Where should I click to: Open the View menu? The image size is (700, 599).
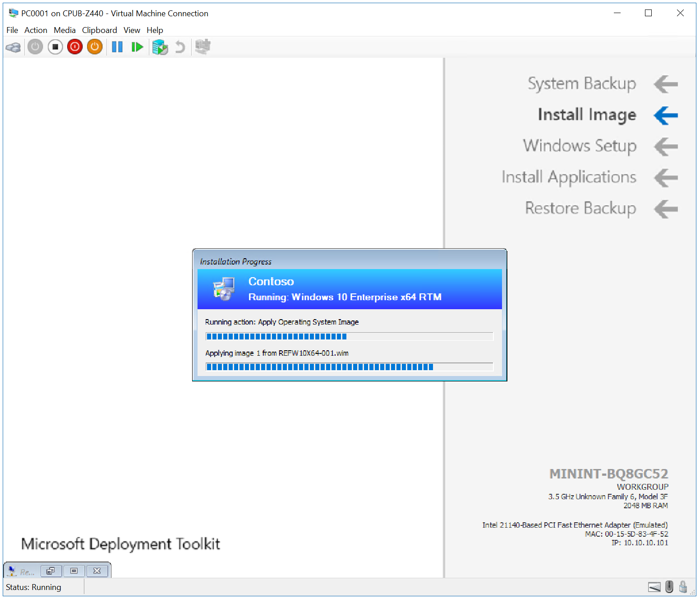tap(132, 30)
